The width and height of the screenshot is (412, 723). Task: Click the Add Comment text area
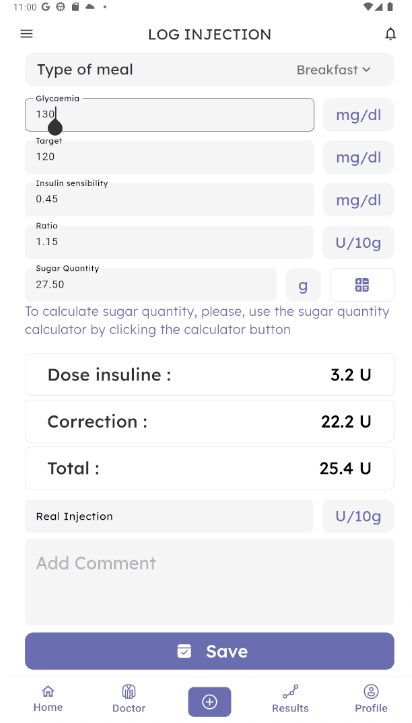click(x=210, y=582)
